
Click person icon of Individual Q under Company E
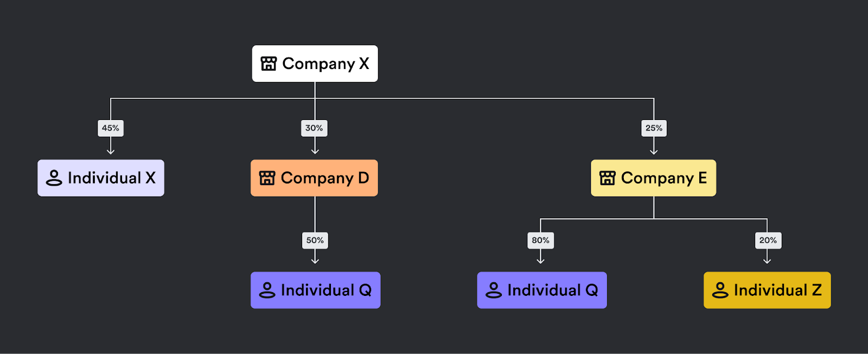tap(493, 290)
